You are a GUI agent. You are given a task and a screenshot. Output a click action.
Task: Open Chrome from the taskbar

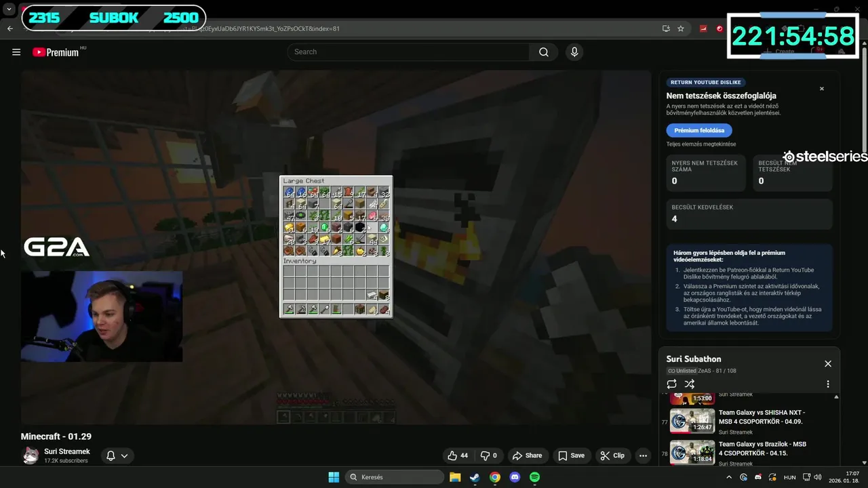(495, 477)
